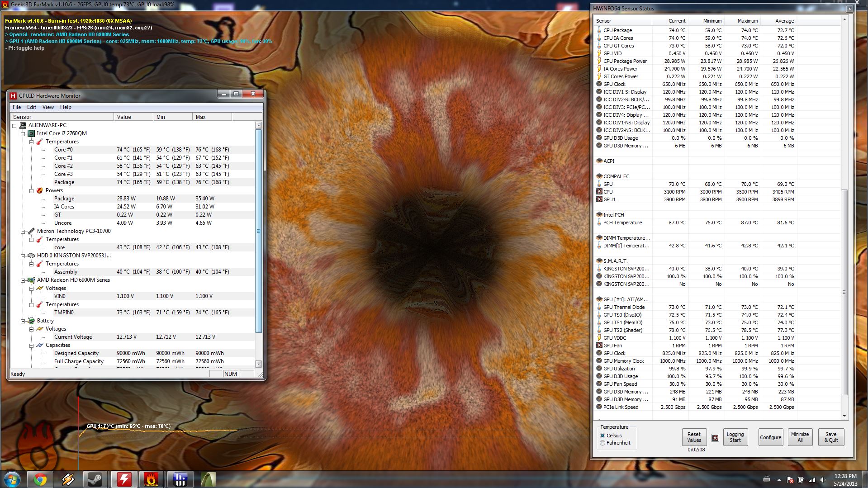This screenshot has height=488, width=868.
Task: Click the Save & Quit button
Action: pyautogui.click(x=831, y=437)
